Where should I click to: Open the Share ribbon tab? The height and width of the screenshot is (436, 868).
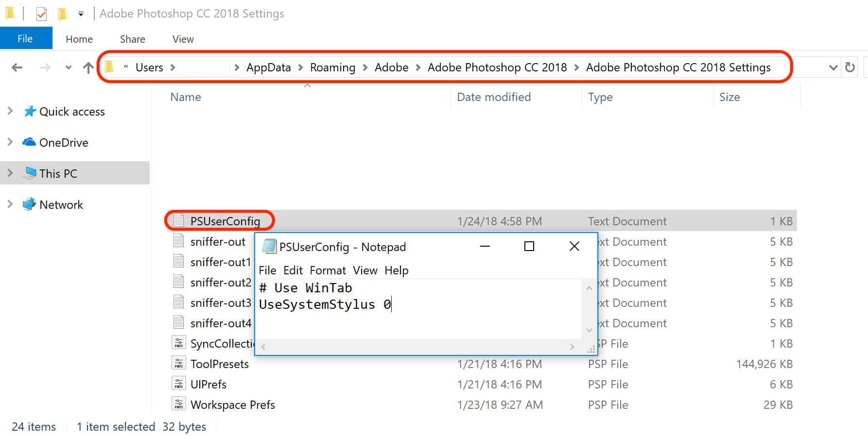pos(132,39)
